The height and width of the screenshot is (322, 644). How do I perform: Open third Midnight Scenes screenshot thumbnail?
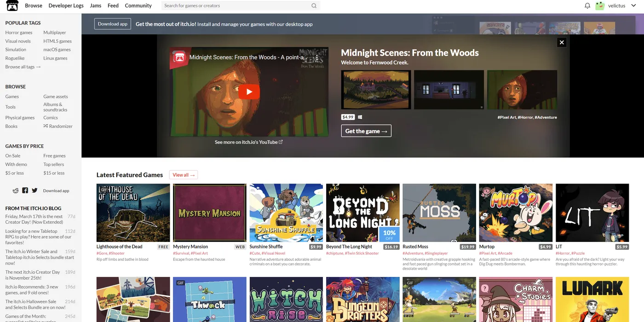pyautogui.click(x=522, y=89)
